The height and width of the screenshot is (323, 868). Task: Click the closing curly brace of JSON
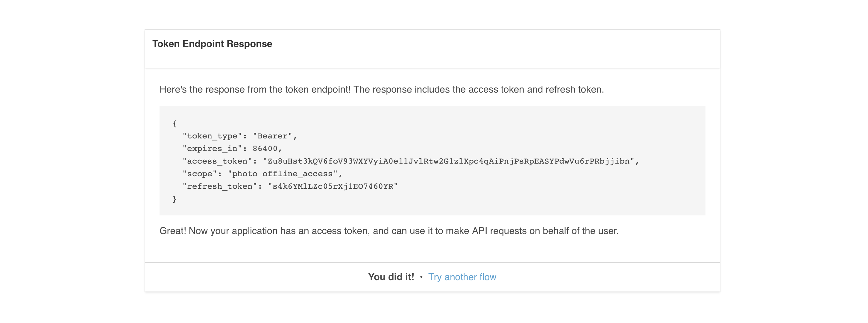click(174, 199)
